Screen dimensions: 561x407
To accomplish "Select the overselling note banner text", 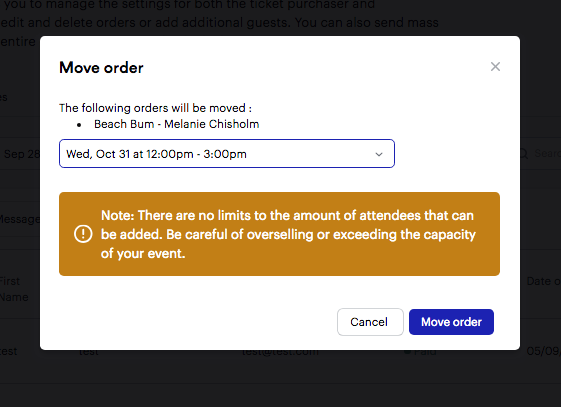I will 288,234.
